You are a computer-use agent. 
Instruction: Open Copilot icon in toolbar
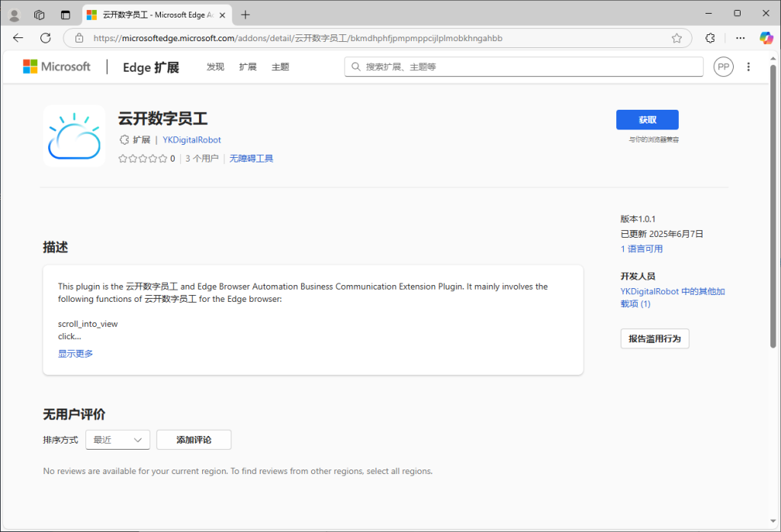(766, 38)
